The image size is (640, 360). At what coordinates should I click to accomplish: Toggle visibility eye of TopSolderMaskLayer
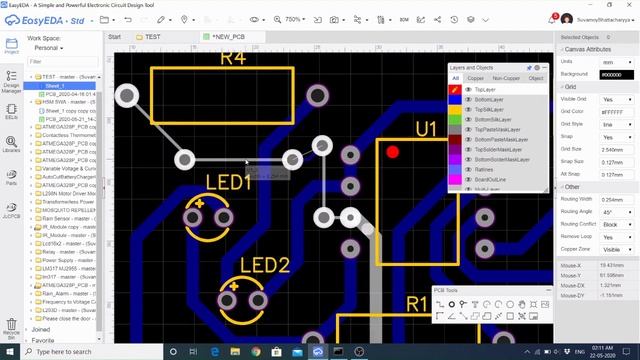click(x=468, y=149)
